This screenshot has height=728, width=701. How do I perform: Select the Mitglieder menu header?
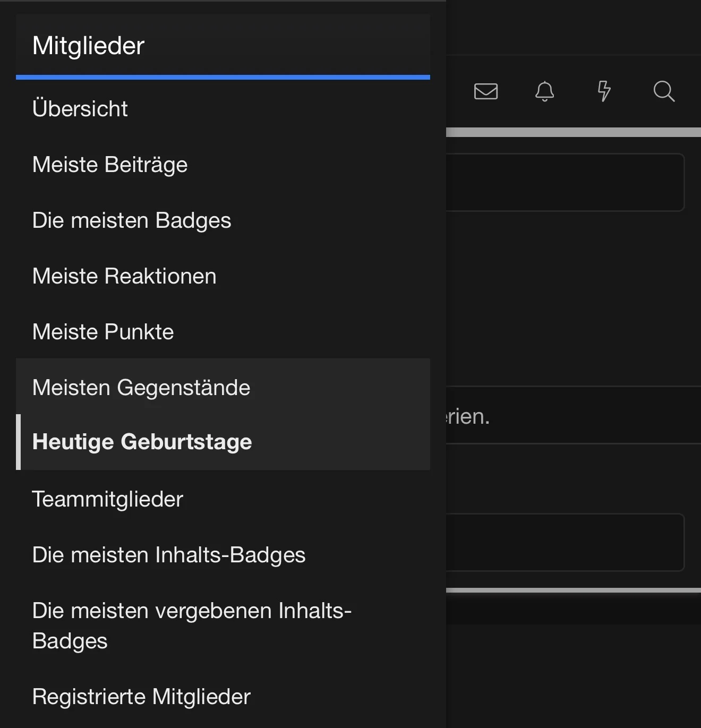point(223,46)
